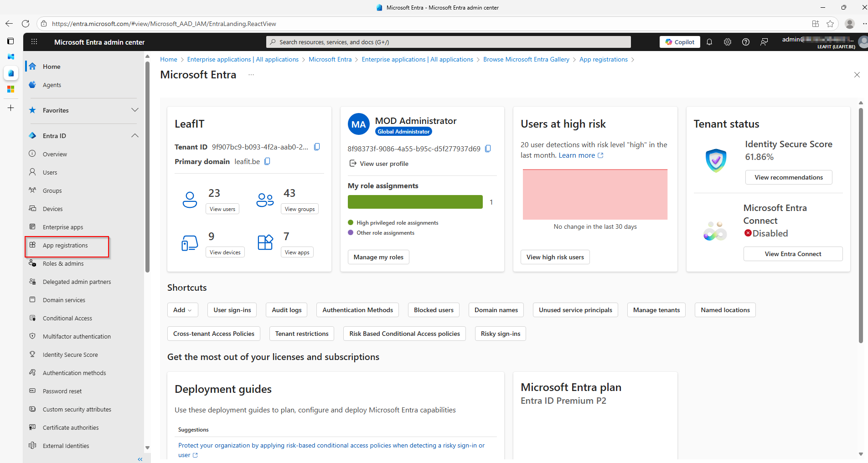This screenshot has width=868, height=463.
Task: Open the portal menu waffle icon
Action: point(34,42)
